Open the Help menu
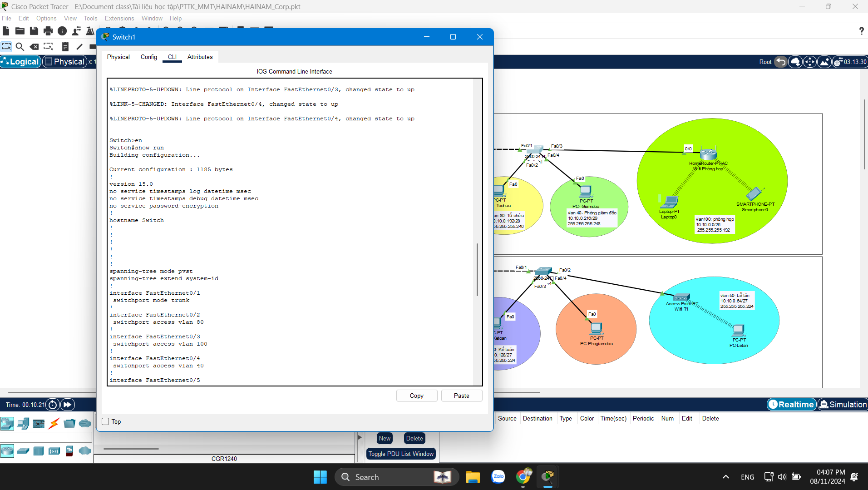Screen dimensions: 868x490 (x=176, y=18)
